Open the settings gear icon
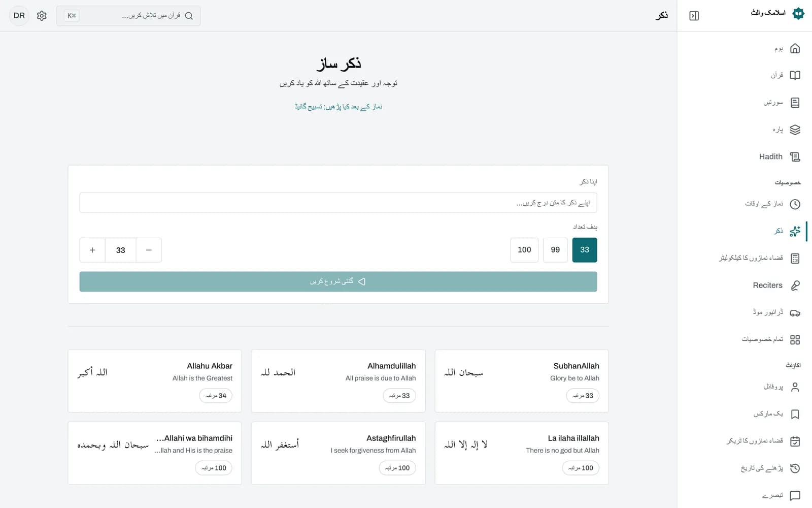The height and width of the screenshot is (508, 812). 42,16
